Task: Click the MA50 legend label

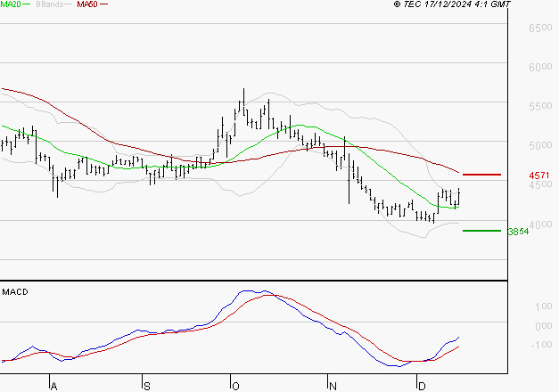Action: pos(87,4)
